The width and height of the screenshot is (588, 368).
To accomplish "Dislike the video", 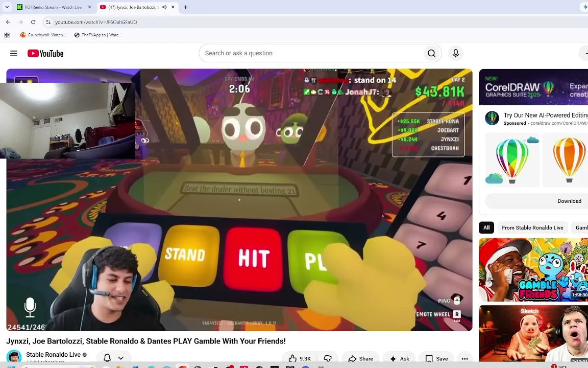I will [328, 359].
